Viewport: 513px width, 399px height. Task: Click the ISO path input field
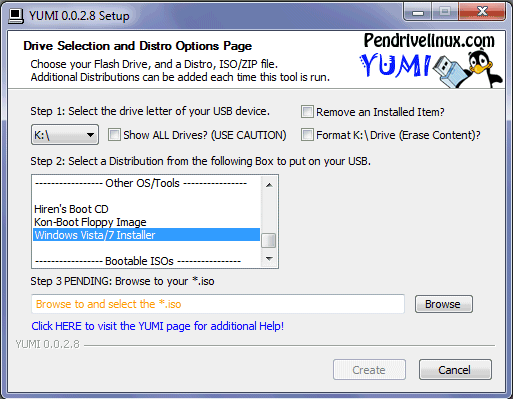[218, 304]
